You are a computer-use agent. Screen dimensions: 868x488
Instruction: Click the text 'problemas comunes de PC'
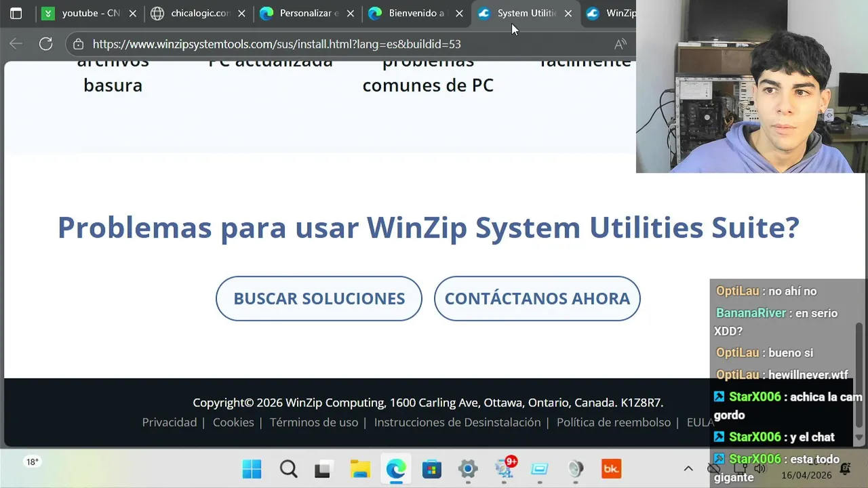click(x=428, y=73)
